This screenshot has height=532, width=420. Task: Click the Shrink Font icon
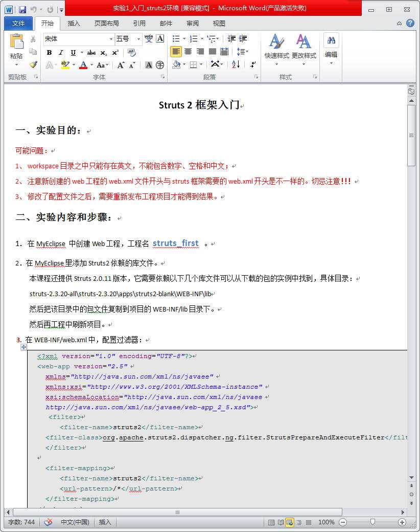pyautogui.click(x=132, y=65)
